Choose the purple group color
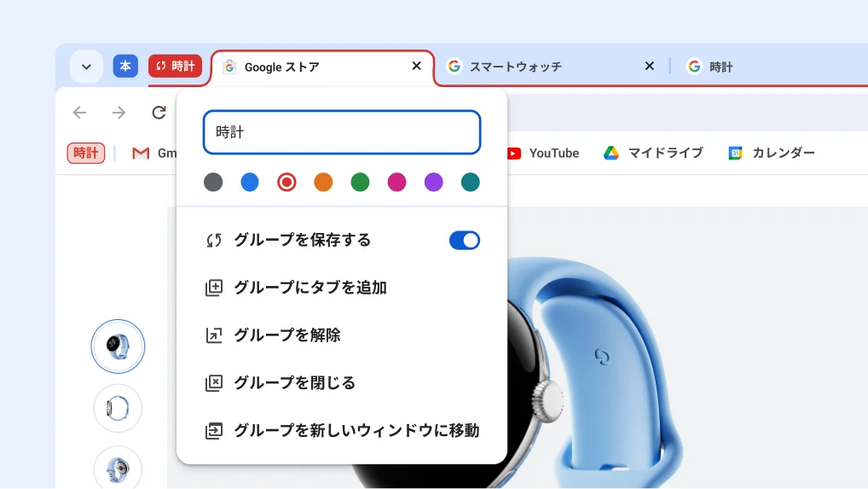Viewport: 868px width, 489px height. coord(433,182)
